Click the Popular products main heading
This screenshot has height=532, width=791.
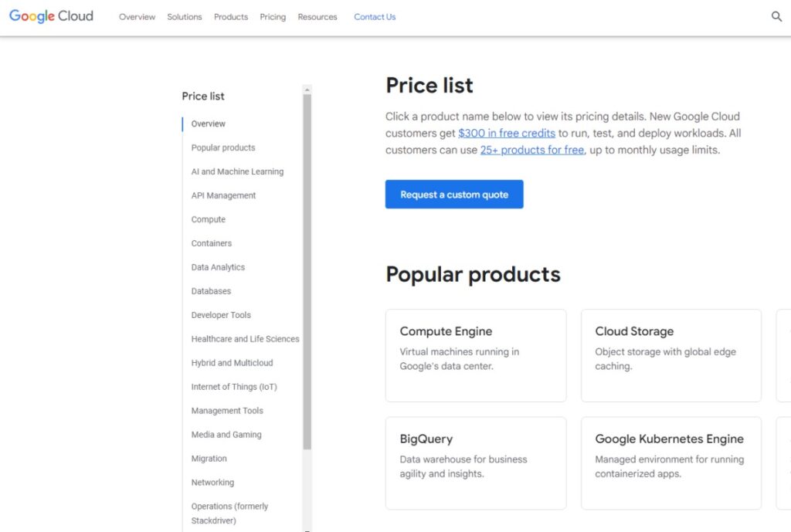473,274
